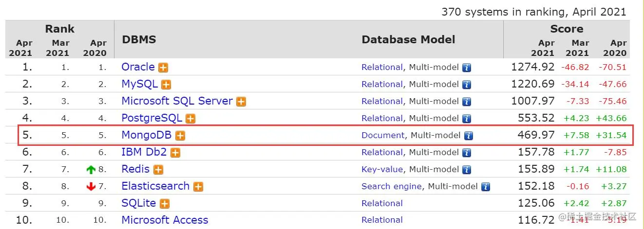Click the red down arrow in Elasticsearch row

point(91,187)
